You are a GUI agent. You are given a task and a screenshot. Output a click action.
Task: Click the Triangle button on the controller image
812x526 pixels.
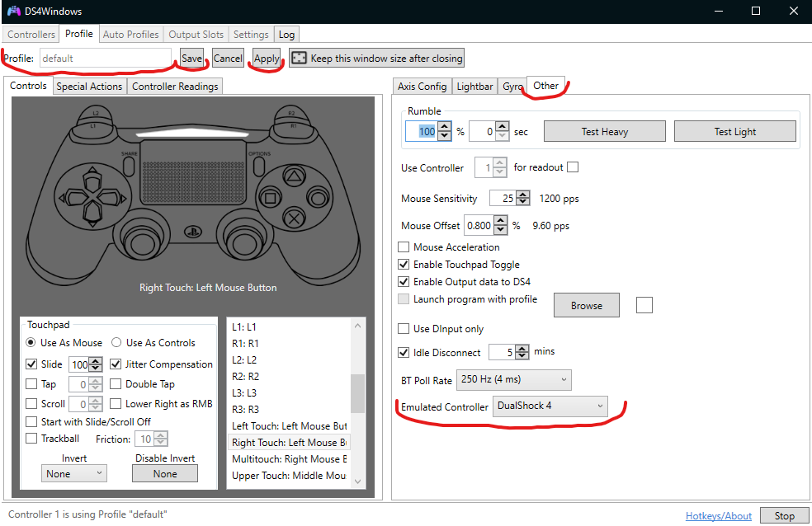(294, 177)
